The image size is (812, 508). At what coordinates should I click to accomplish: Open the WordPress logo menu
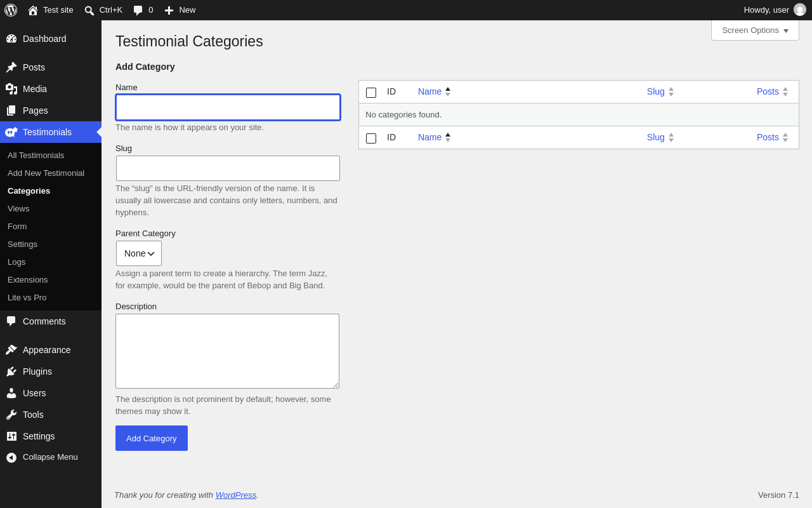[11, 10]
